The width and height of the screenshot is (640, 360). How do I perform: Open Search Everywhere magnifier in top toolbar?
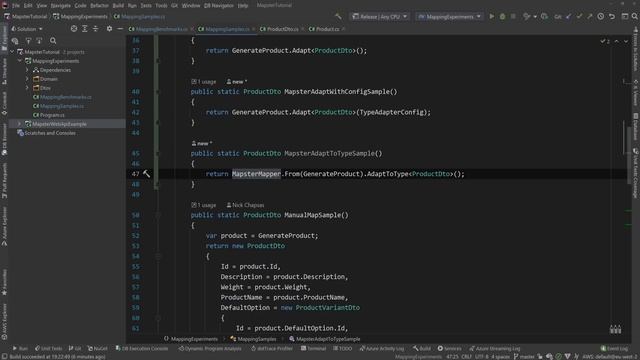tap(635, 17)
